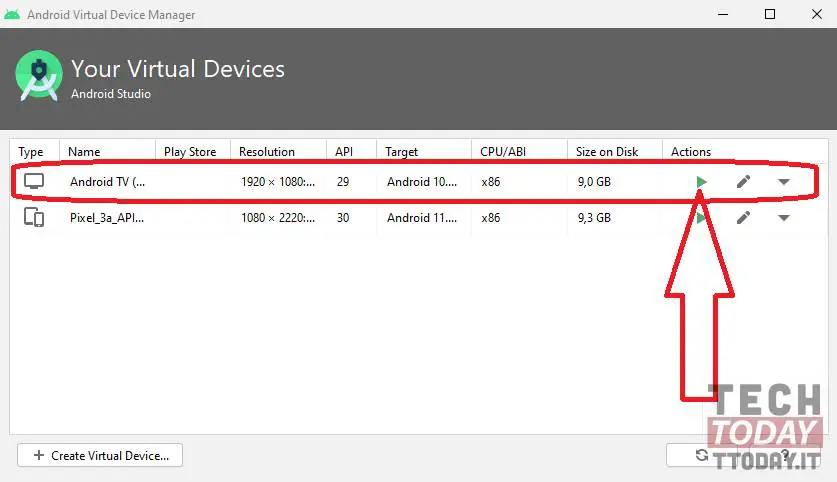Click the Create Virtual Device button

pos(100,455)
